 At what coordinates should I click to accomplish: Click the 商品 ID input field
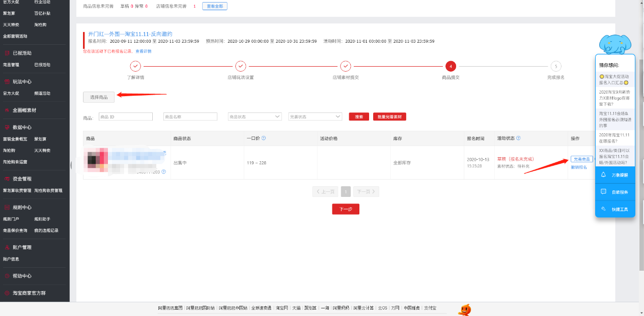(x=126, y=117)
